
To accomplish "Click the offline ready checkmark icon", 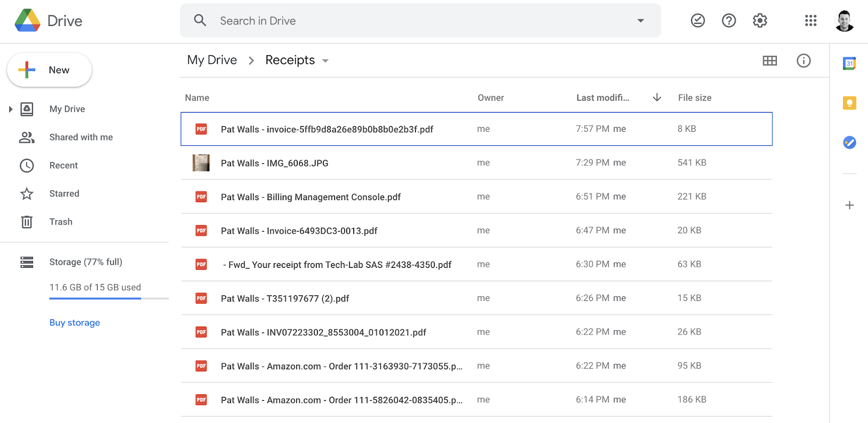I will click(698, 21).
